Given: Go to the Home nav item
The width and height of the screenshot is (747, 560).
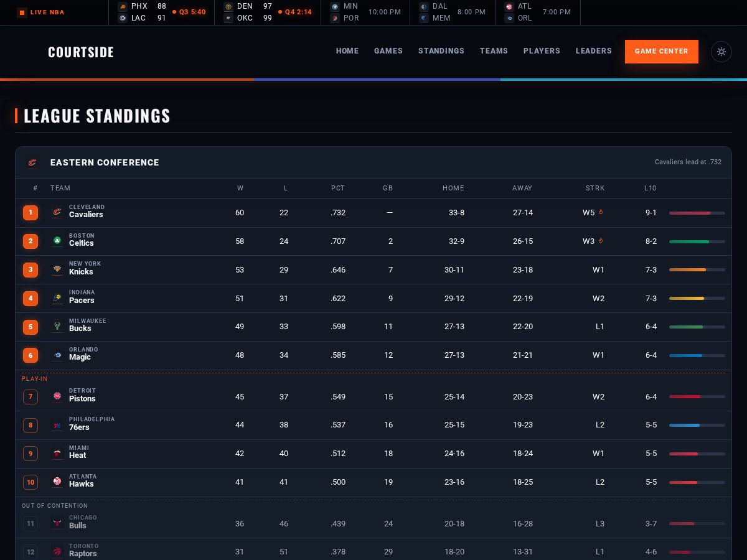Looking at the screenshot, I should (347, 51).
